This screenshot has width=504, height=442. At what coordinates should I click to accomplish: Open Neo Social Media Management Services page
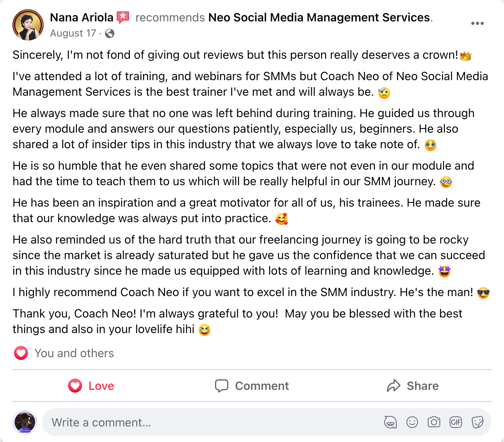(x=319, y=18)
